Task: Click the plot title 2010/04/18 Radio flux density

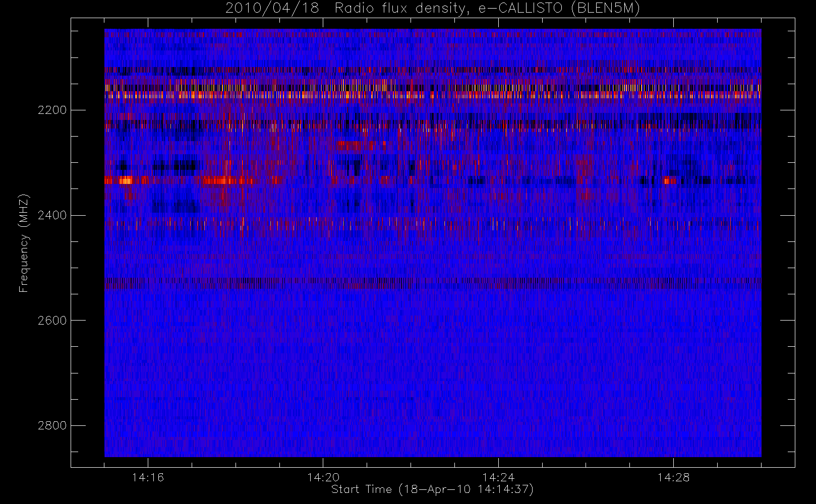Action: [x=433, y=9]
